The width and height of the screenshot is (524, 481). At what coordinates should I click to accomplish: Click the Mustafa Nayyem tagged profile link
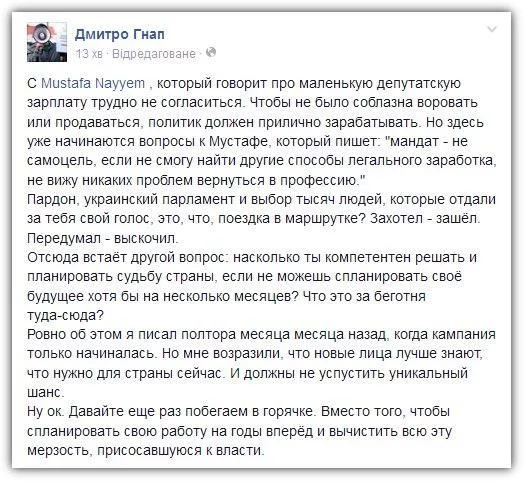coord(93,83)
